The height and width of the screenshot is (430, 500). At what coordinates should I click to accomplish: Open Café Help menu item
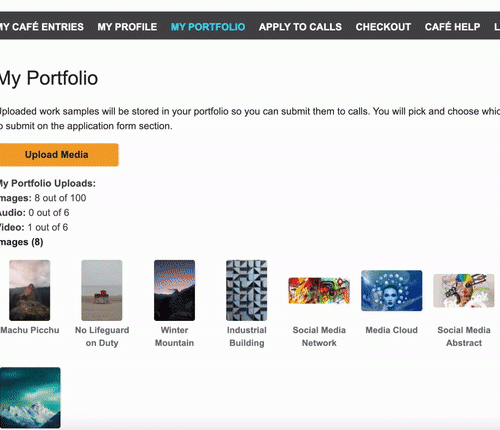(x=452, y=27)
